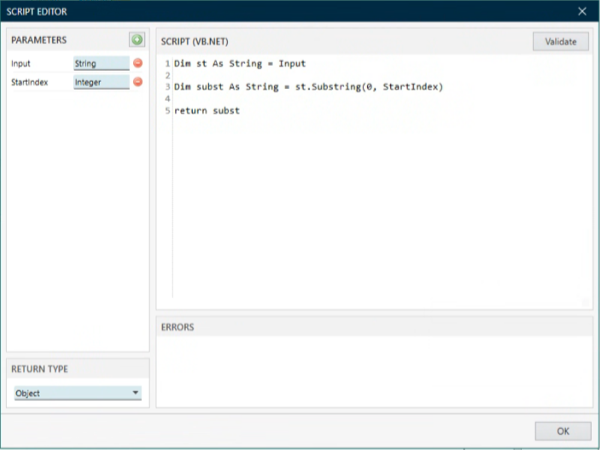
Task: Place cursor on the return subst line
Action: [x=207, y=111]
